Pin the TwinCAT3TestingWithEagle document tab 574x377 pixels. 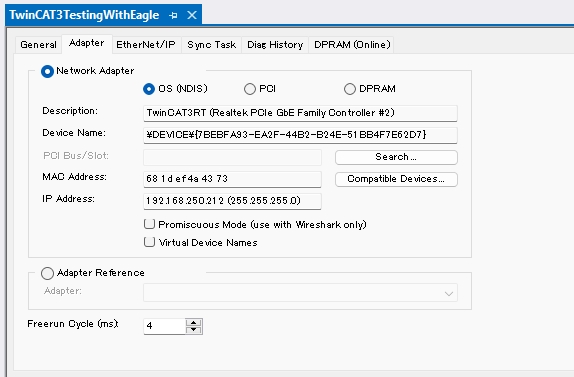click(173, 15)
